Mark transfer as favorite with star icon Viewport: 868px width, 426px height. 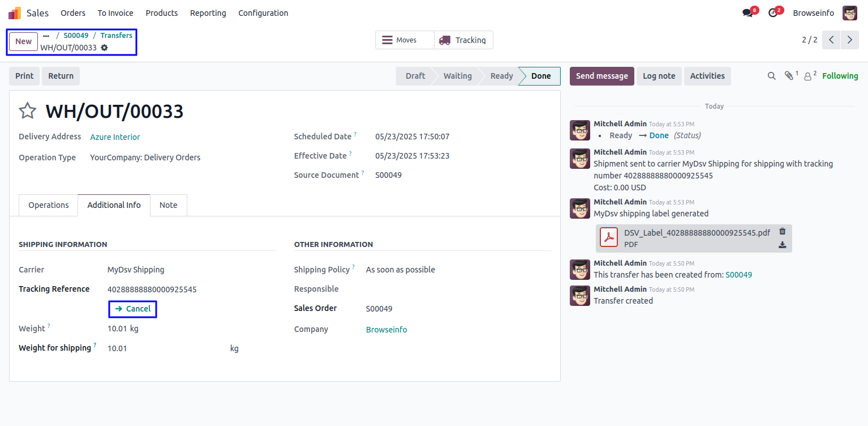[x=28, y=111]
